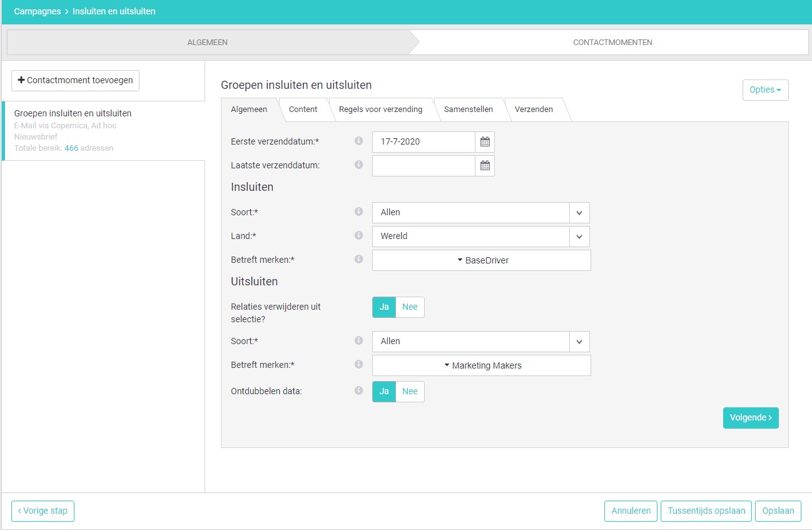Click 'Nieuwsbrief' text in sidebar
The image size is (812, 530).
36,137
